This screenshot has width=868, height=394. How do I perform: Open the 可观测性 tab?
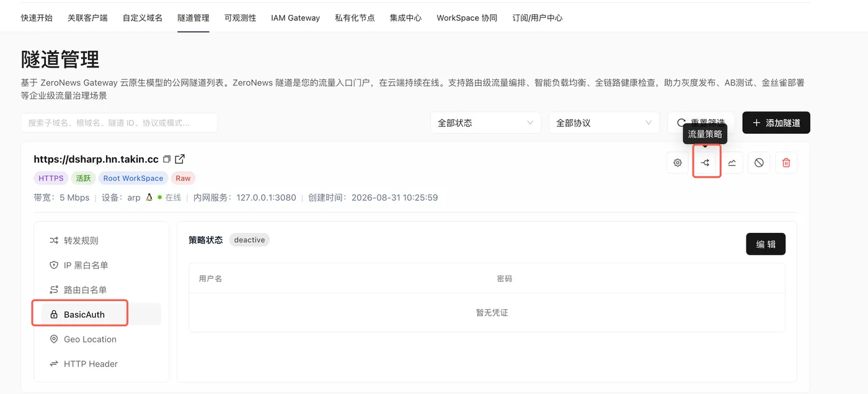(x=240, y=18)
